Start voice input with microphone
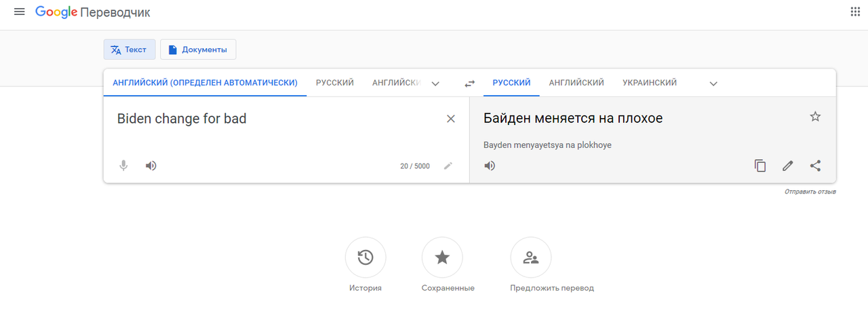The width and height of the screenshot is (868, 309). pyautogui.click(x=123, y=165)
